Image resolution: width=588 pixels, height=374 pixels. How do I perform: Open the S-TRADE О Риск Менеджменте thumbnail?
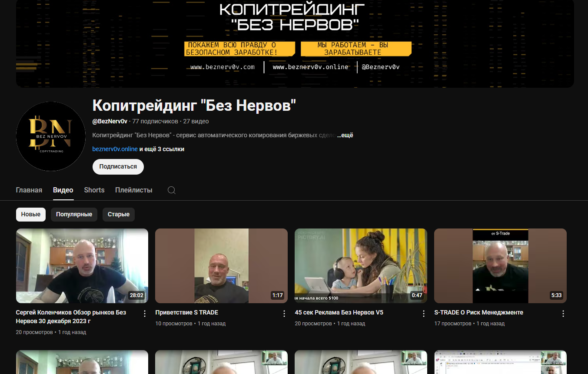tap(500, 265)
